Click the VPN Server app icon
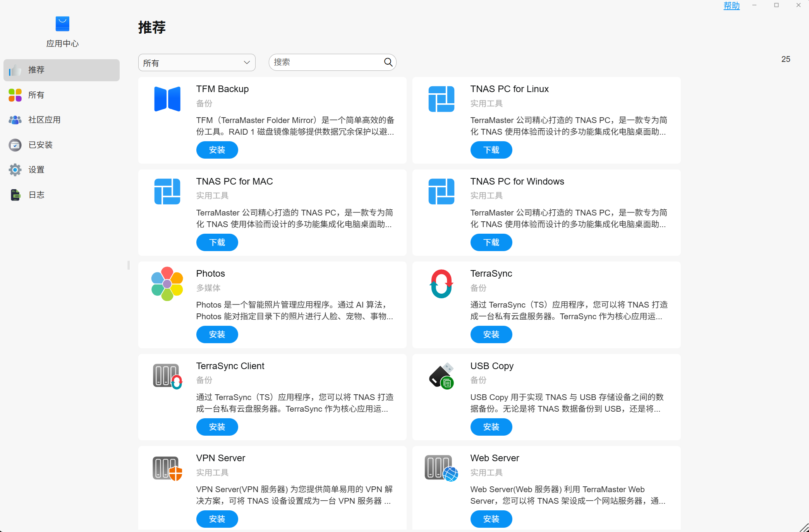This screenshot has height=532, width=809. [x=167, y=468]
